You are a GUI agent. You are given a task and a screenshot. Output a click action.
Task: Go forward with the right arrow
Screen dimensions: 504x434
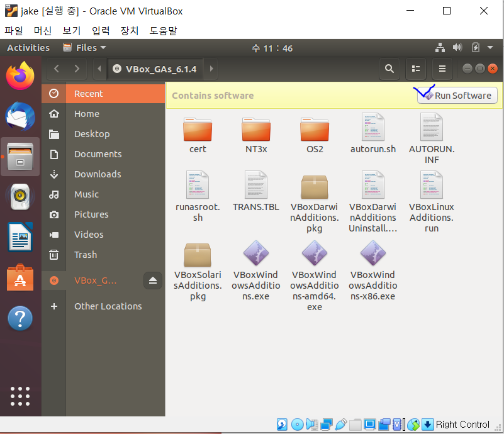click(x=77, y=69)
